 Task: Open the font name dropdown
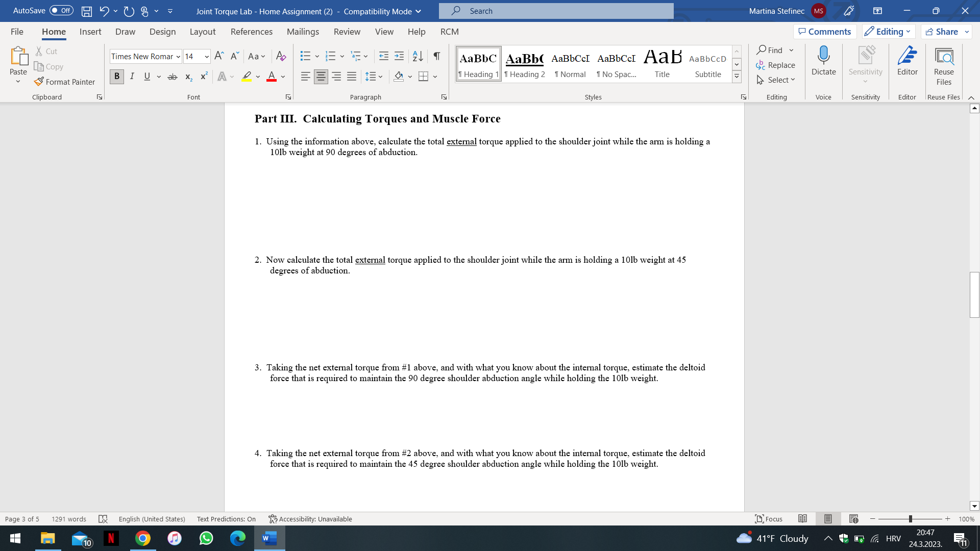click(x=178, y=57)
